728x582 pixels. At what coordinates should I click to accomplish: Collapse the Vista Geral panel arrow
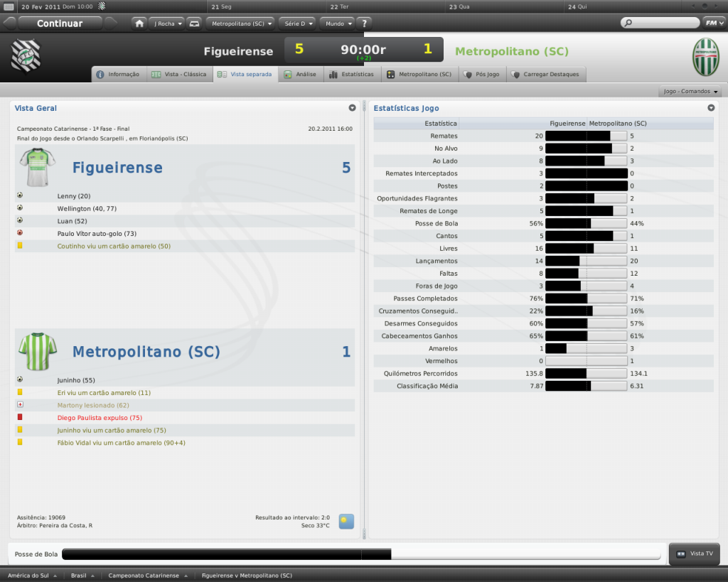click(x=352, y=108)
